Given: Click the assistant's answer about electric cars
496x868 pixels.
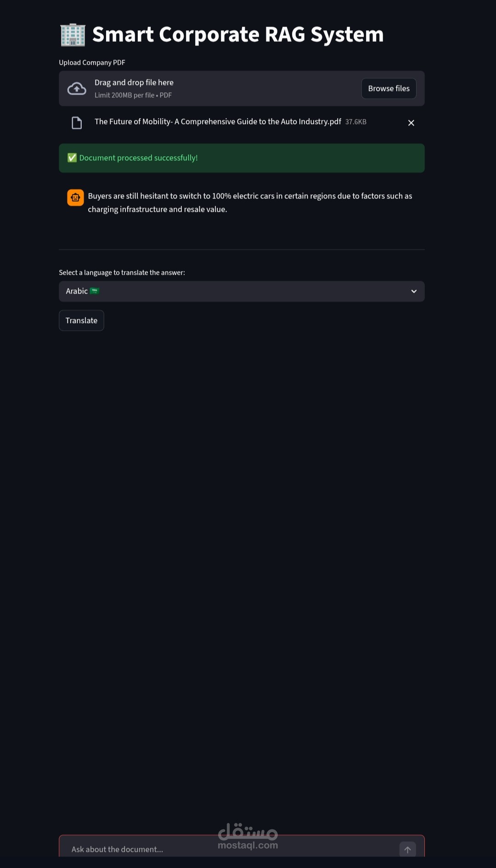Looking at the screenshot, I should (250, 203).
